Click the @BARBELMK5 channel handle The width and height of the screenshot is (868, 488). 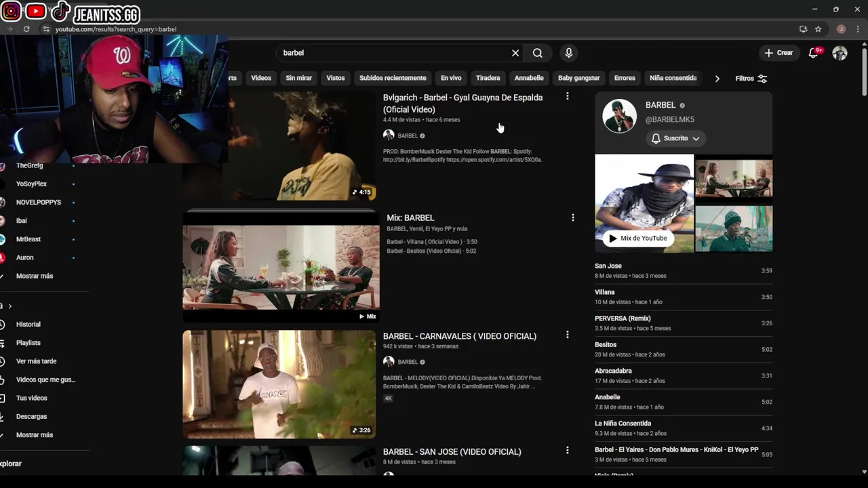point(669,119)
